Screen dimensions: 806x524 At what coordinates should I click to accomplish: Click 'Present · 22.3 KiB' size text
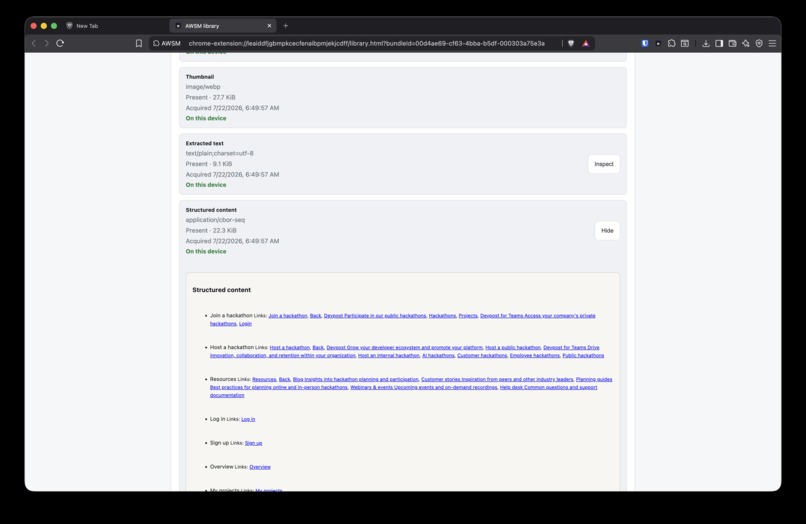pos(211,230)
